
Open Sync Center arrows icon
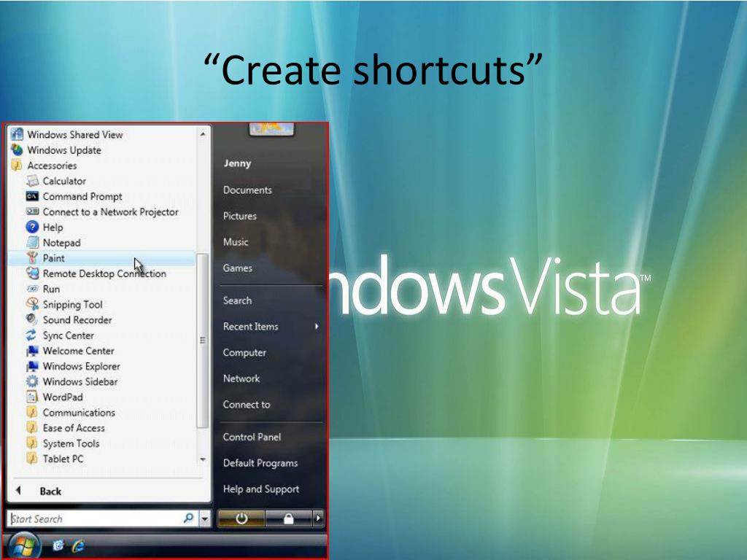tap(32, 335)
